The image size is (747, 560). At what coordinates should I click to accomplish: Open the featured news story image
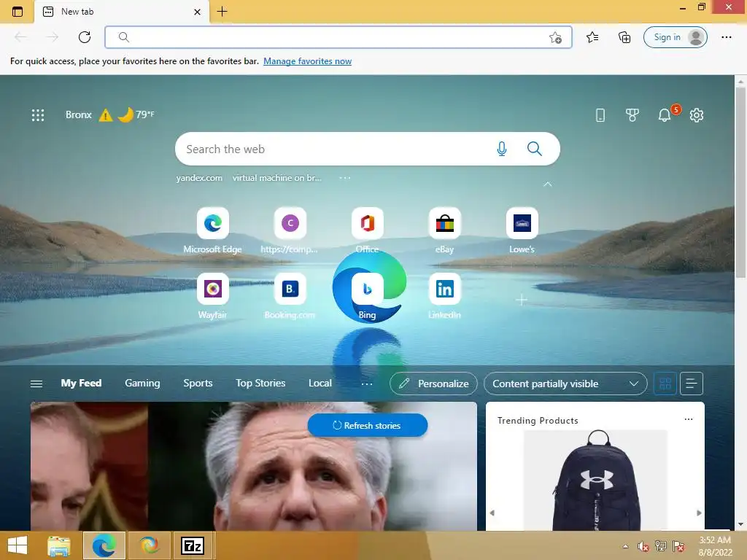[253, 466]
